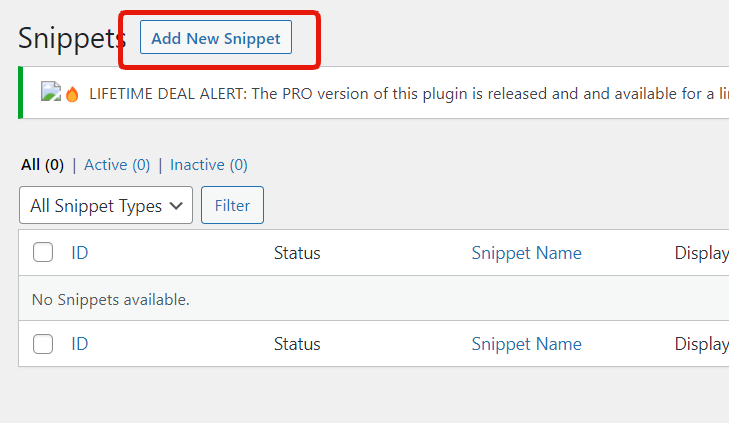The image size is (729, 423).
Task: Click the fire emoji icon in the alert
Action: click(73, 94)
